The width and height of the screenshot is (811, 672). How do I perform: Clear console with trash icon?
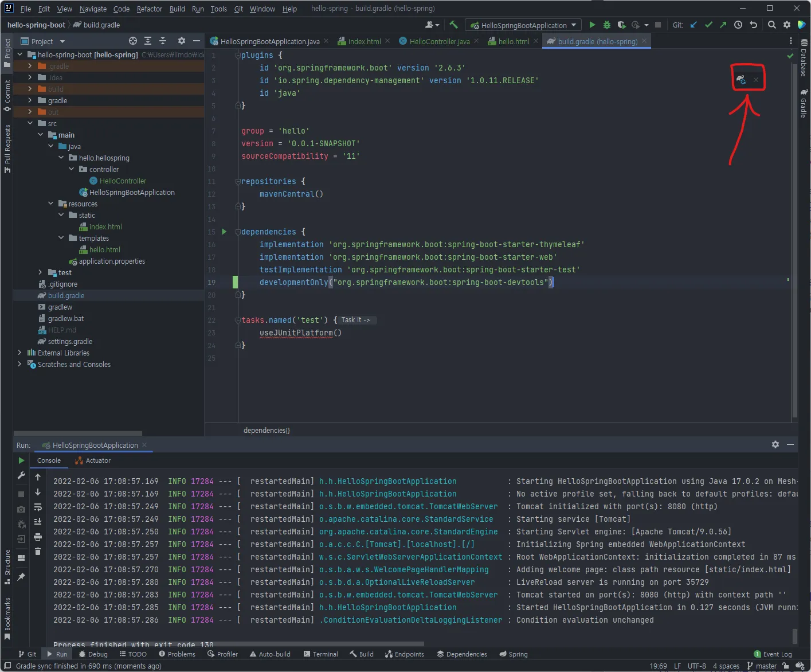click(x=38, y=552)
